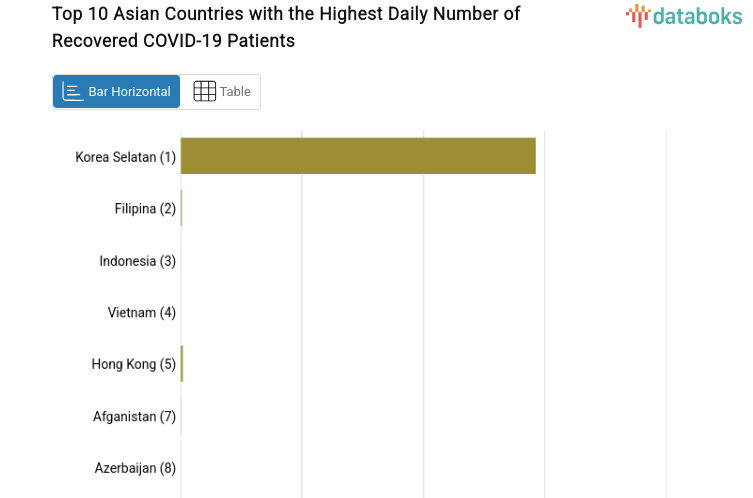753x498 pixels.
Task: Select the Hong Kong (5) label
Action: pos(133,365)
